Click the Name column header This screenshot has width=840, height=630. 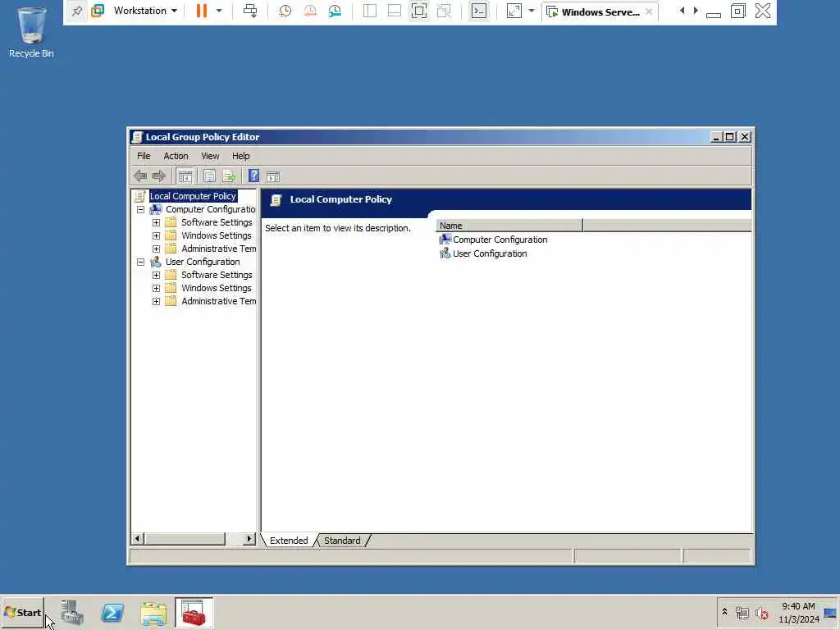click(x=509, y=226)
